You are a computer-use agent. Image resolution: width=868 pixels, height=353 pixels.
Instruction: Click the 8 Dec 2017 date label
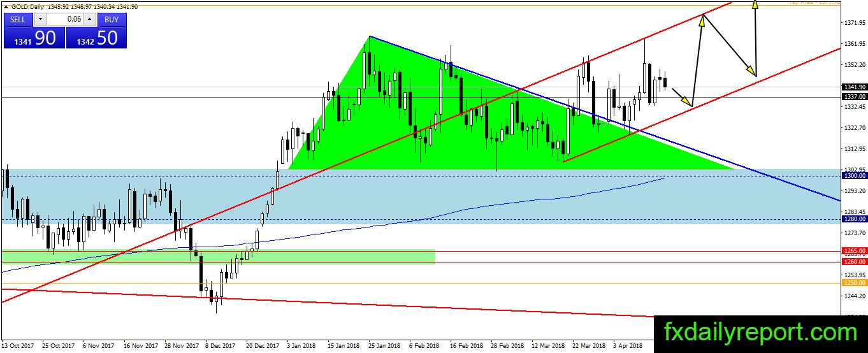[x=221, y=346]
